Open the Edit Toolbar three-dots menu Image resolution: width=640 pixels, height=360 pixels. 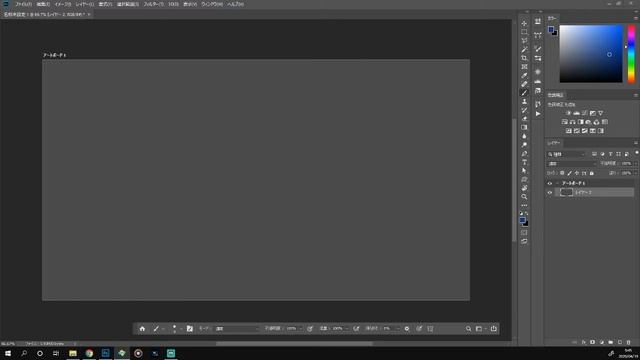point(524,205)
